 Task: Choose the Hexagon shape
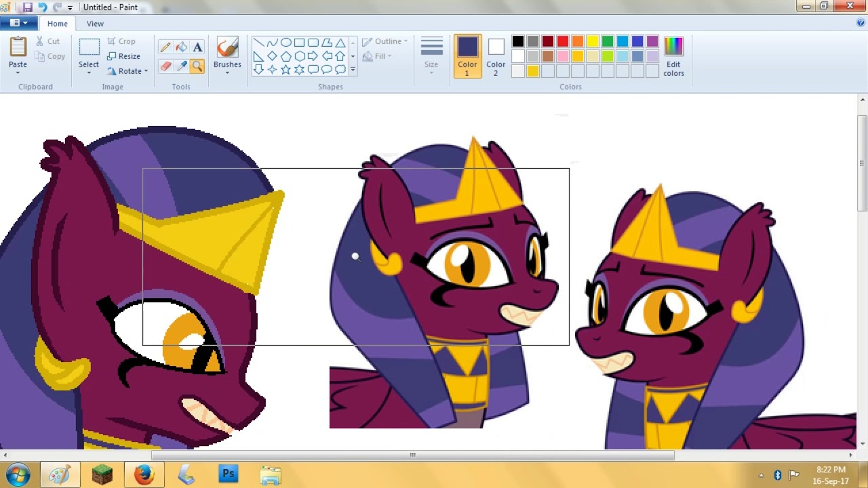click(299, 56)
